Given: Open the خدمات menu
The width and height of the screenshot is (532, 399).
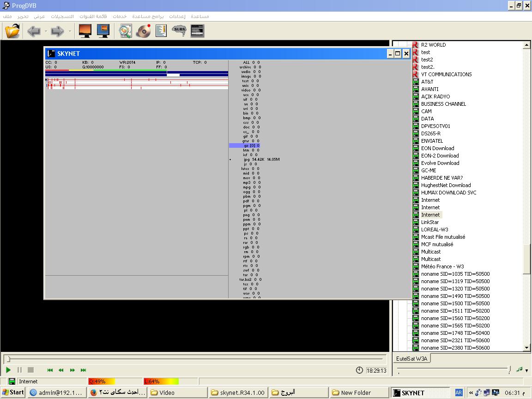Looking at the screenshot, I should coord(120,16).
